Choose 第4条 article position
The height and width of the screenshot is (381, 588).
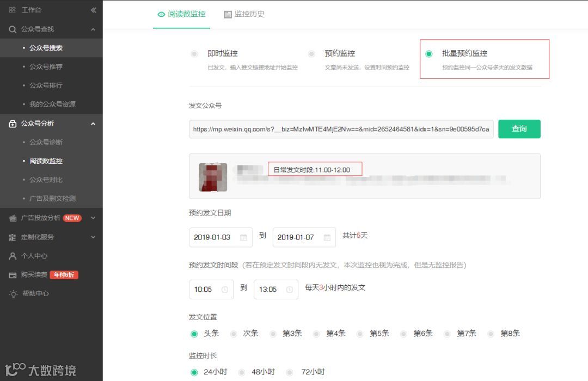316,334
